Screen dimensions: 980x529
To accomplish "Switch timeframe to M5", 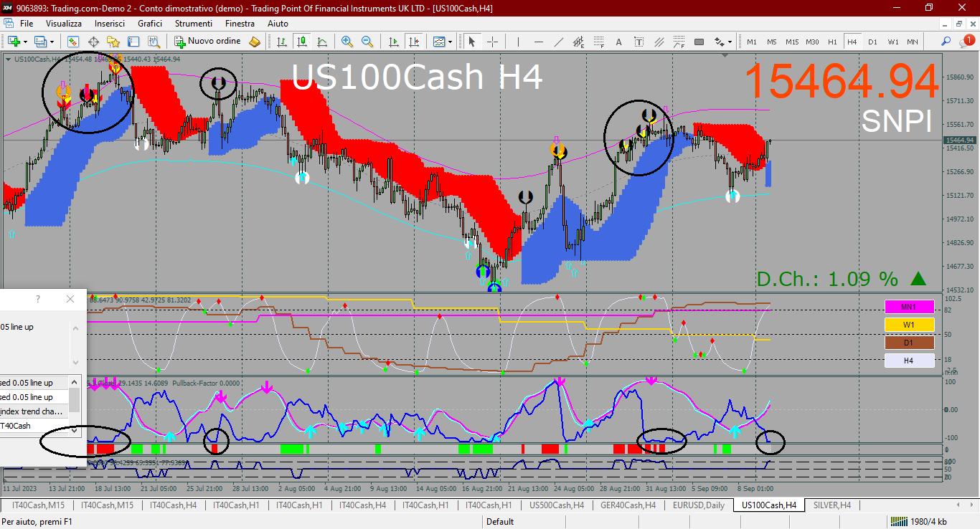I will tap(772, 42).
